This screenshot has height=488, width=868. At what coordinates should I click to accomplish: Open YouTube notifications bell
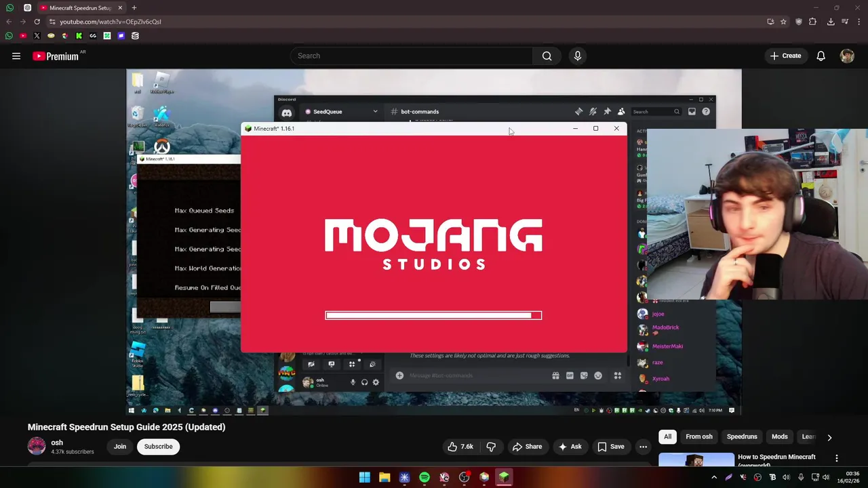point(821,56)
